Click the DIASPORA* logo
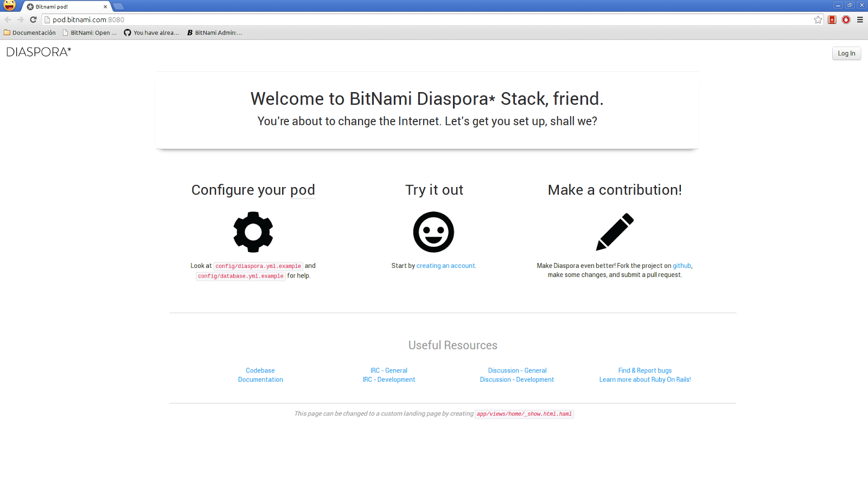Image resolution: width=868 pixels, height=488 pixels. tap(39, 52)
